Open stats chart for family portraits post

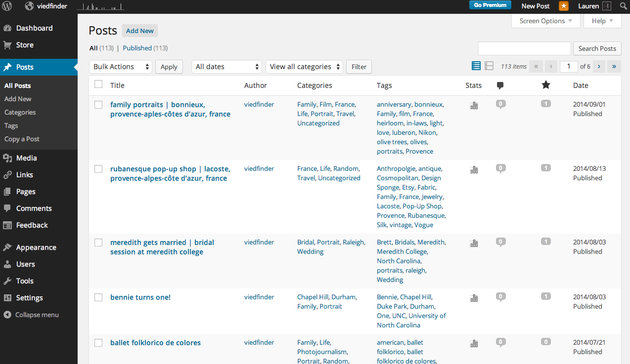tap(474, 105)
